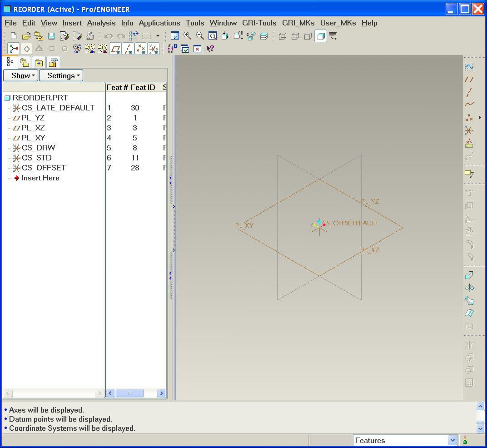Print the model using the printer icon
Viewport: 487px width, 448px height.
(x=90, y=36)
